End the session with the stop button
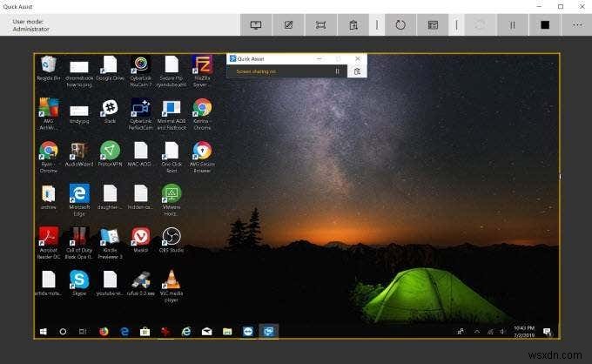This screenshot has height=364, width=592. tap(545, 25)
